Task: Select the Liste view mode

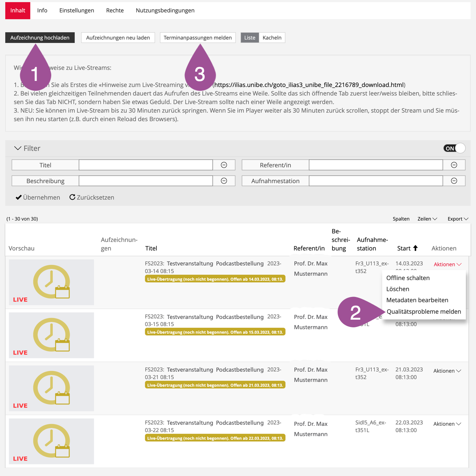Action: pyautogui.click(x=250, y=38)
